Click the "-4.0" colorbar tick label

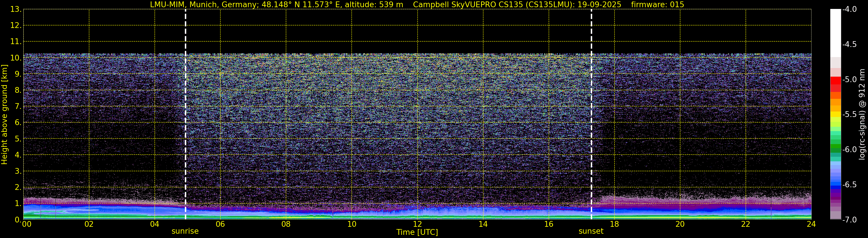[x=849, y=9]
